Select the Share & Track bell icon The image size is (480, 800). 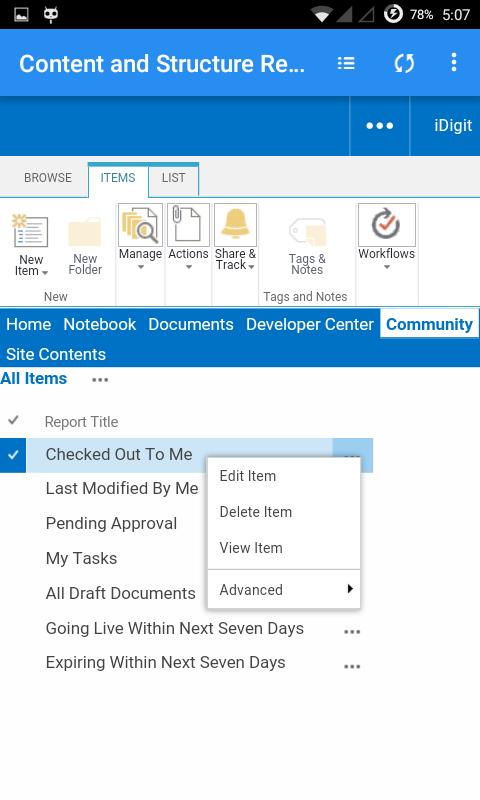point(235,225)
